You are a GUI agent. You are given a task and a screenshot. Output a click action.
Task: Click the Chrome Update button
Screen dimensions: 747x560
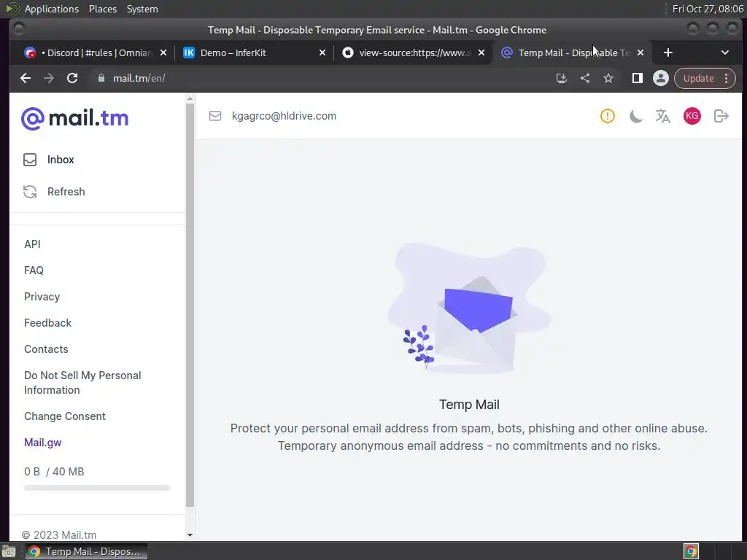(x=698, y=78)
